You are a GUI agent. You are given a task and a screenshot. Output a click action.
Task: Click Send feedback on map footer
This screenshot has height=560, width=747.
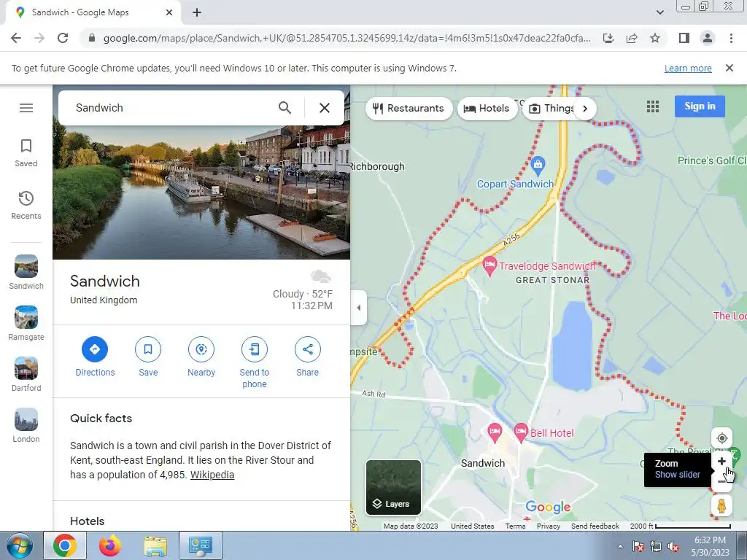[595, 526]
